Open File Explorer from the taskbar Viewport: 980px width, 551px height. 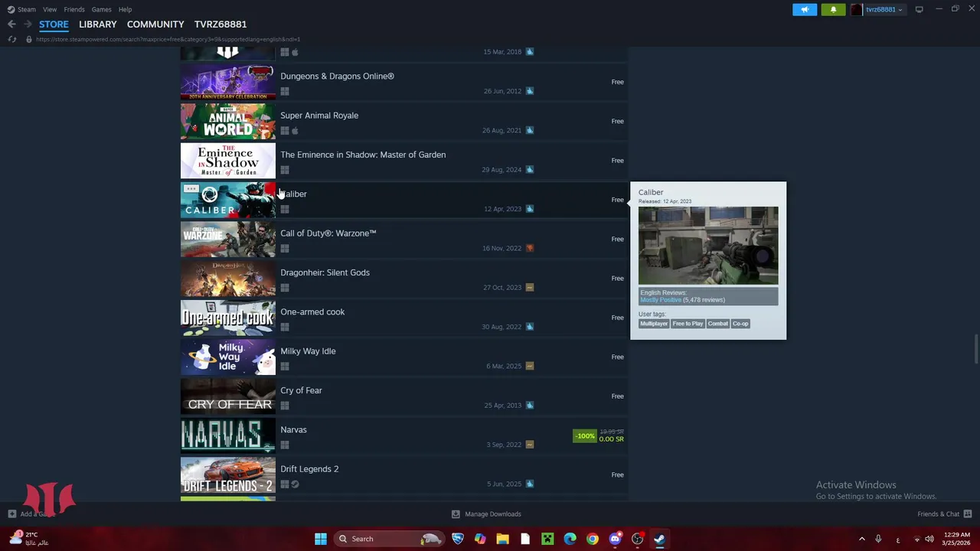(x=502, y=539)
